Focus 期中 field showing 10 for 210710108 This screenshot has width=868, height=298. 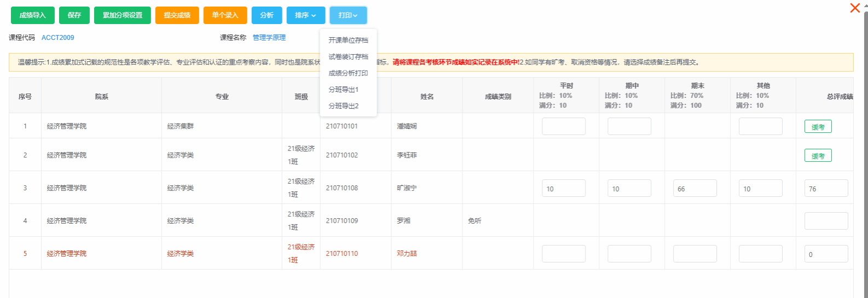(x=629, y=188)
